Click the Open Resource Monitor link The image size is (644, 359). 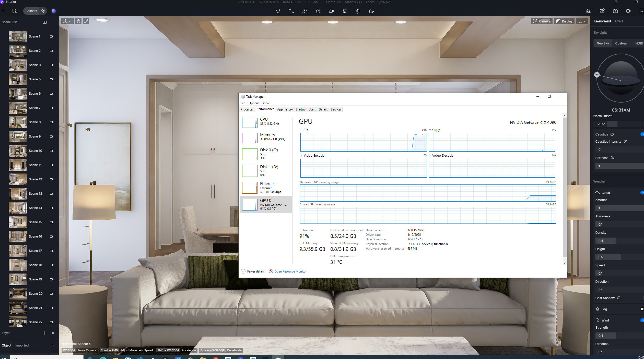pyautogui.click(x=290, y=271)
